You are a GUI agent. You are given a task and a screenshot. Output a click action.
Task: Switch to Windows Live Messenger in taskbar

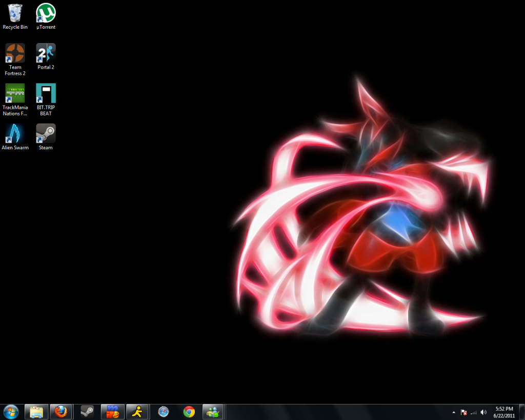(x=213, y=412)
